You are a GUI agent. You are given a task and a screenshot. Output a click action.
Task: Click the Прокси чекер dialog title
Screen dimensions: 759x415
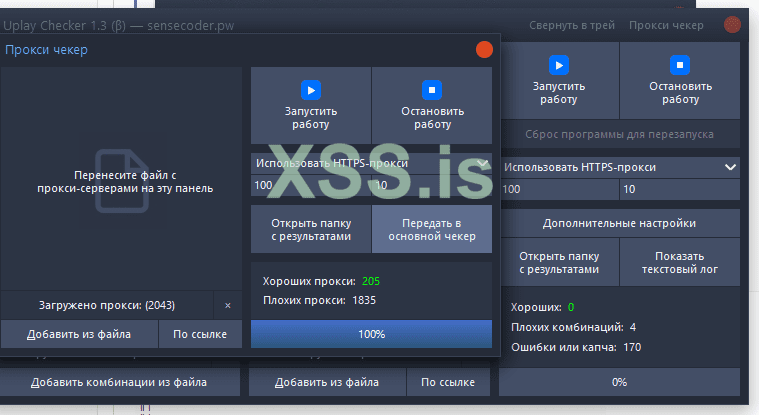coord(46,49)
